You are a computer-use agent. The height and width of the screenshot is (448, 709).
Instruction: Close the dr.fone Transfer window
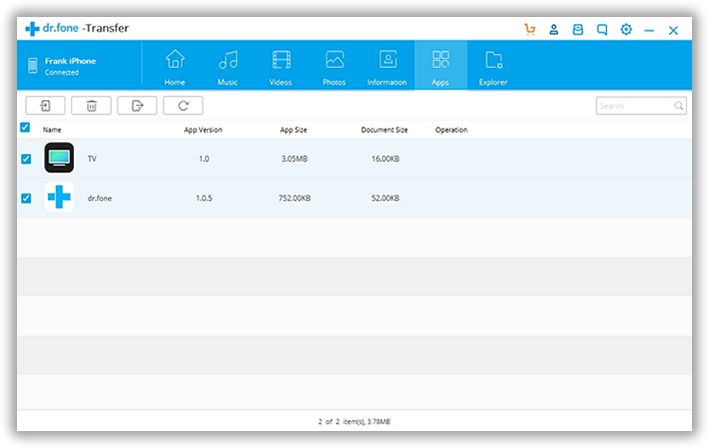tap(673, 30)
